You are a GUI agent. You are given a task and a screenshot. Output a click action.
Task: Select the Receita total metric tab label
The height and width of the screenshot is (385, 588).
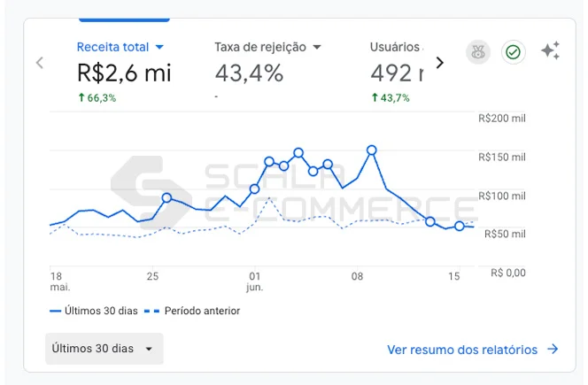pos(113,47)
